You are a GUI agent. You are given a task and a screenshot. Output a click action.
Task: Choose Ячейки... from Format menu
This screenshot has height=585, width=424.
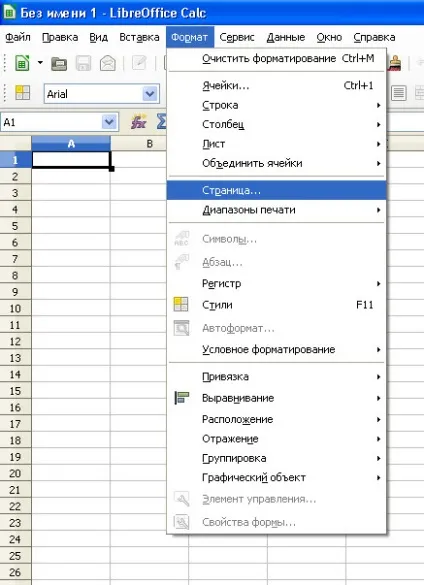point(276,85)
